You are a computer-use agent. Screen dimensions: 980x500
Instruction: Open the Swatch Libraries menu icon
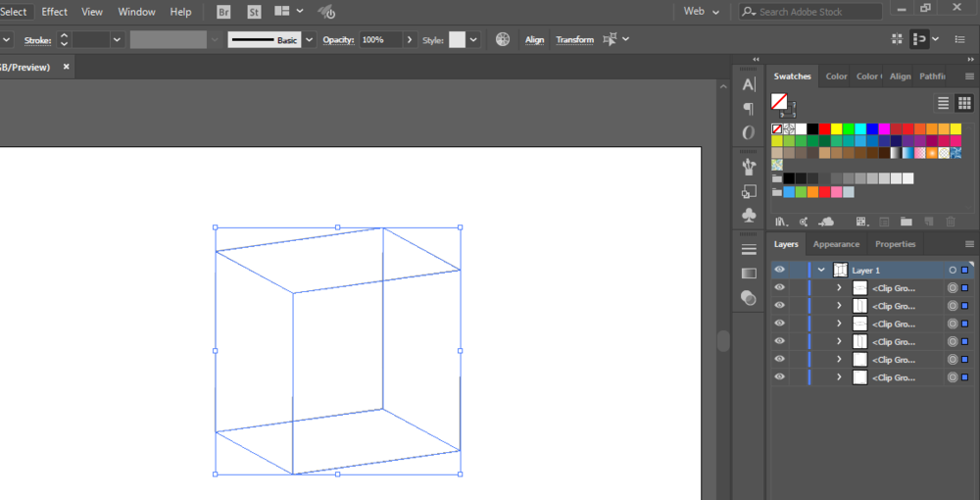pos(781,222)
